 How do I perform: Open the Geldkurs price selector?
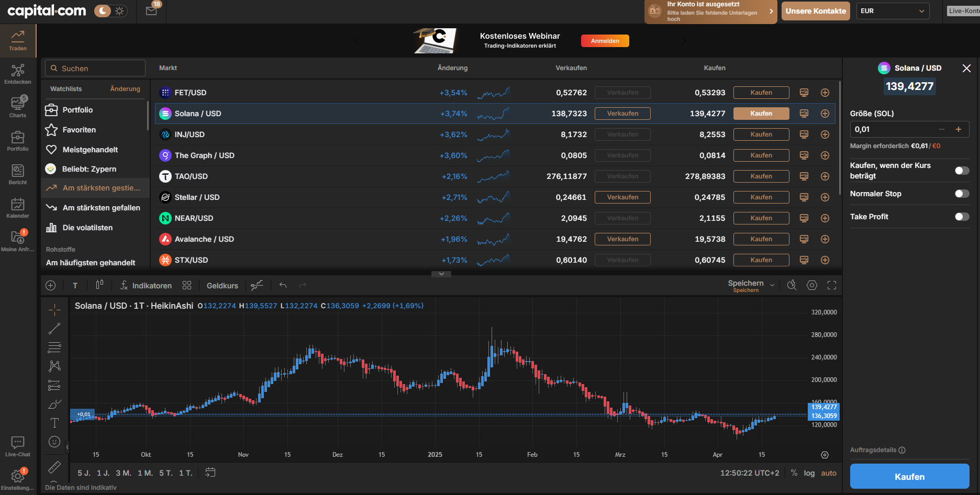coord(222,286)
